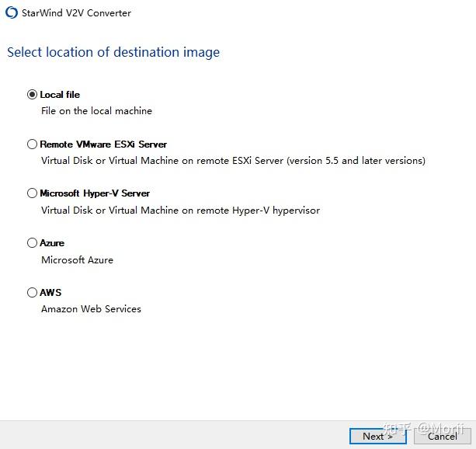Click the Cancel button

point(443,437)
